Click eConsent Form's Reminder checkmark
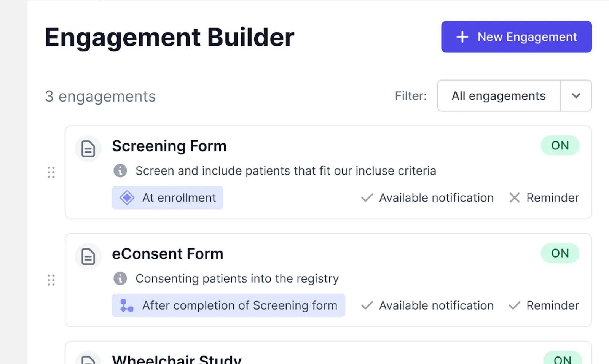Screen dimensions: 609x364 (515, 305)
